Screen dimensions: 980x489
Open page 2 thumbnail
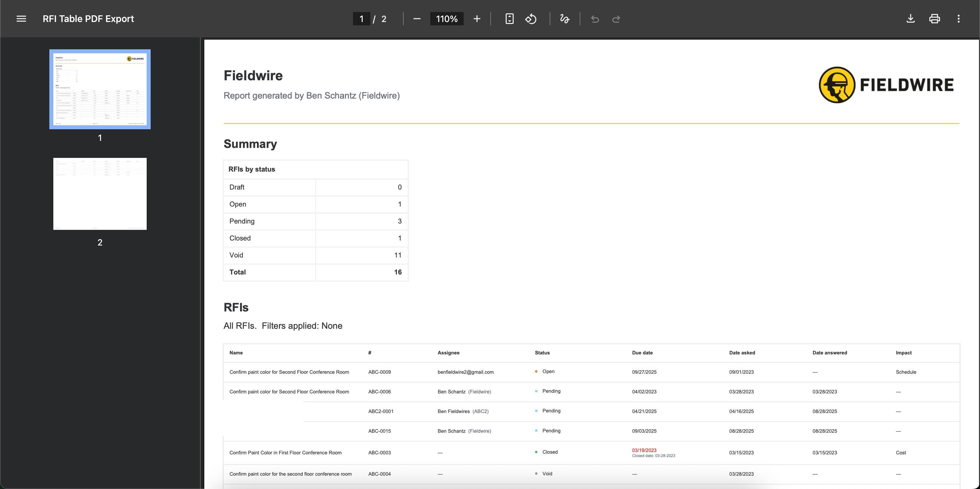click(100, 194)
